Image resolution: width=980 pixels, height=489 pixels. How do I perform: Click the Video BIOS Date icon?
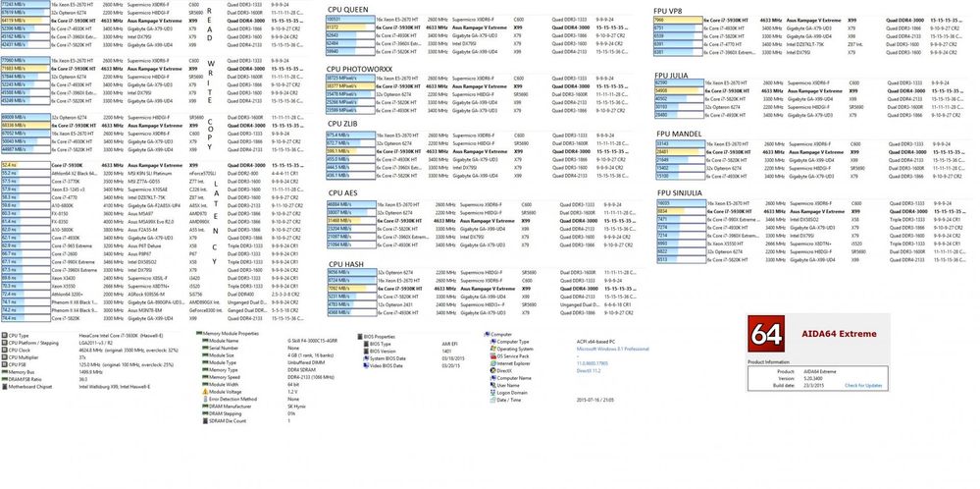tap(366, 366)
